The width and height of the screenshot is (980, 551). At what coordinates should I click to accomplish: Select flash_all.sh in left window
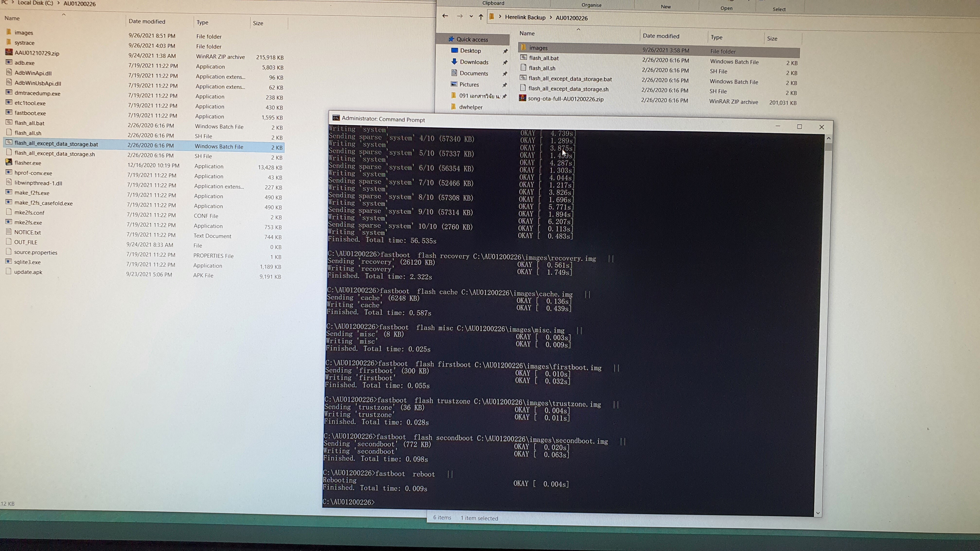click(28, 133)
